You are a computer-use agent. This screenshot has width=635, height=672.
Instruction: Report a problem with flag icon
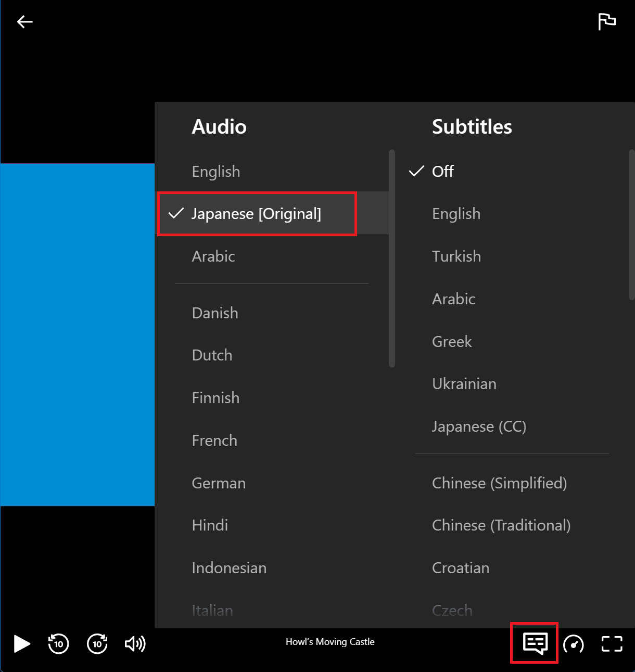click(607, 22)
